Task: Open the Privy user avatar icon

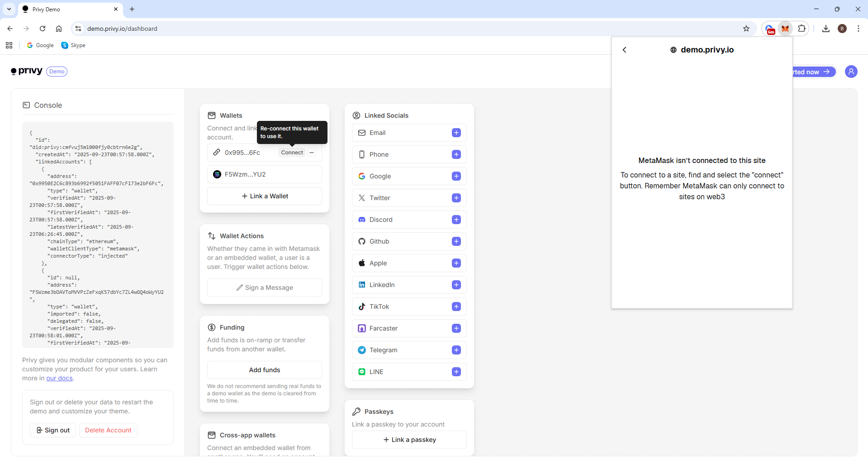Action: (851, 72)
